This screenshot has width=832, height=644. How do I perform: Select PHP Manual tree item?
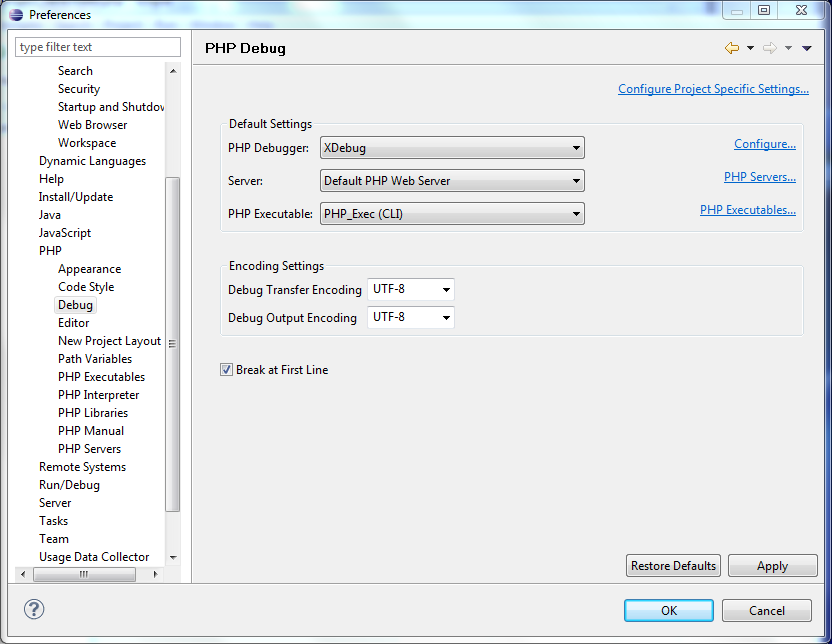pos(91,431)
